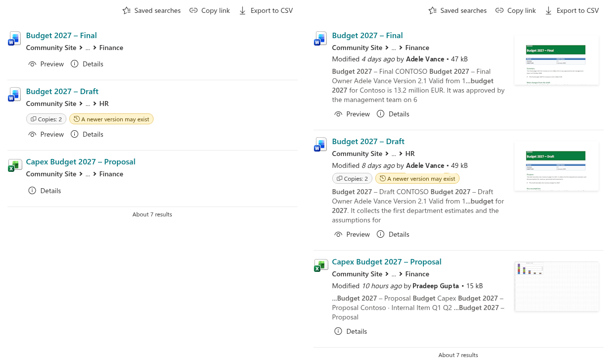The image size is (614, 364).
Task: Click newer version warning badge, compact pane
Action: coord(111,119)
